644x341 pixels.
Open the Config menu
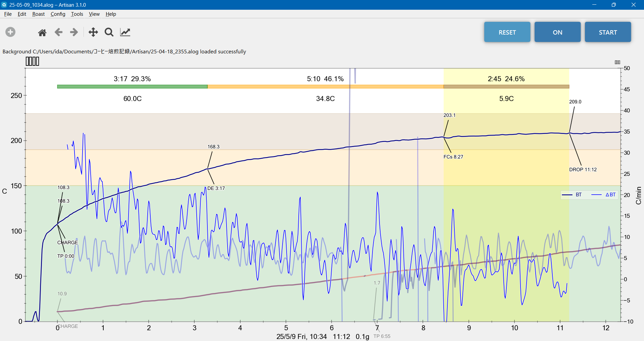tap(58, 14)
